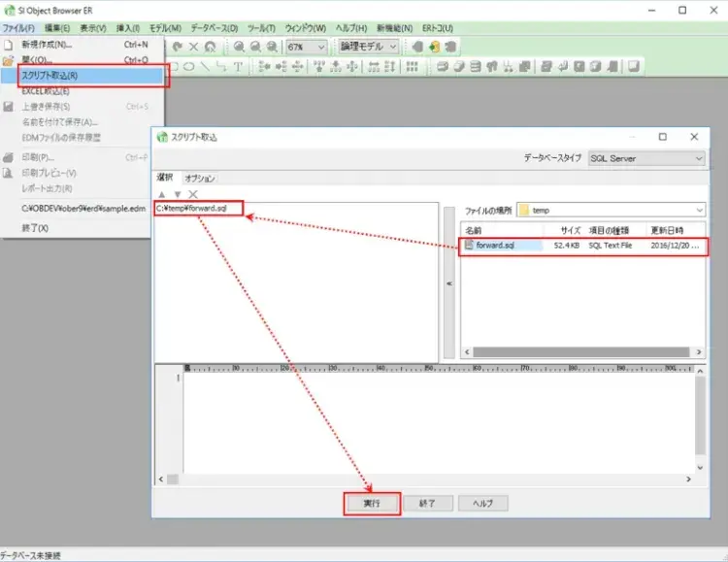Select the text T tool

point(238,66)
